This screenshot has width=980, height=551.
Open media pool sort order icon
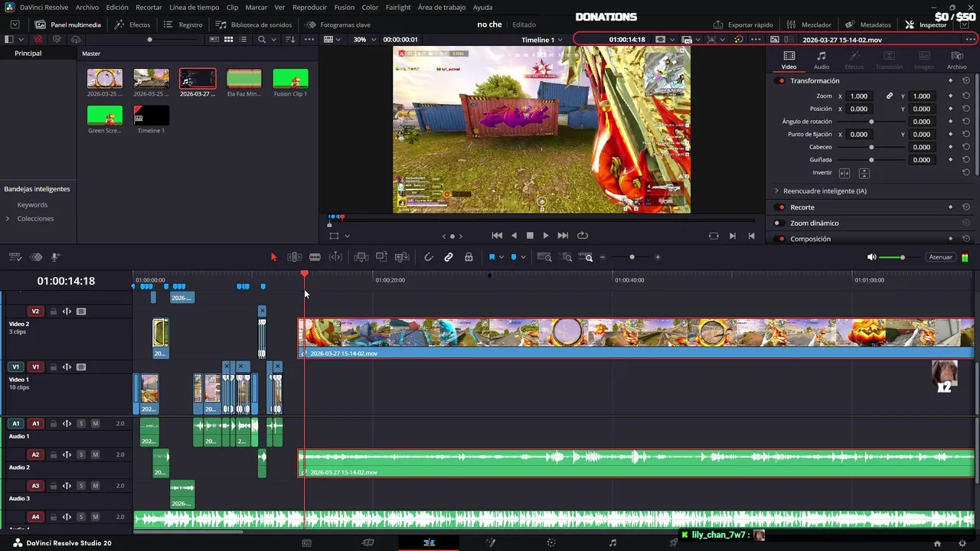pos(290,39)
